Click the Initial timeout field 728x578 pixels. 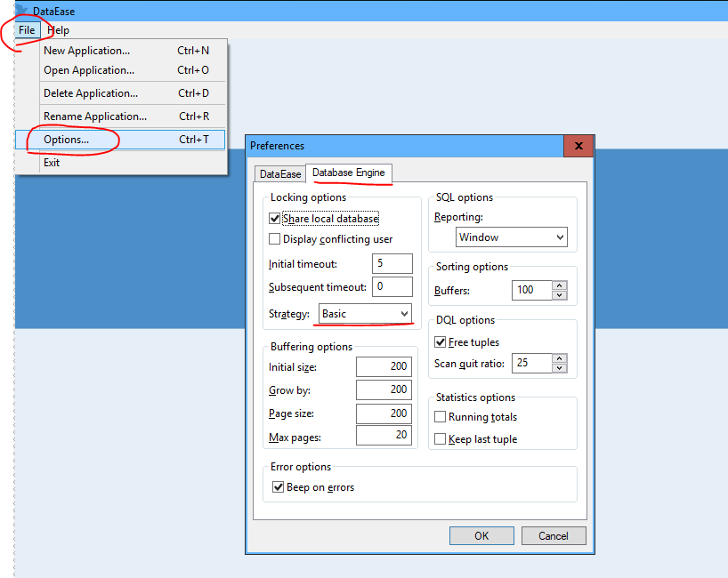pyautogui.click(x=392, y=263)
